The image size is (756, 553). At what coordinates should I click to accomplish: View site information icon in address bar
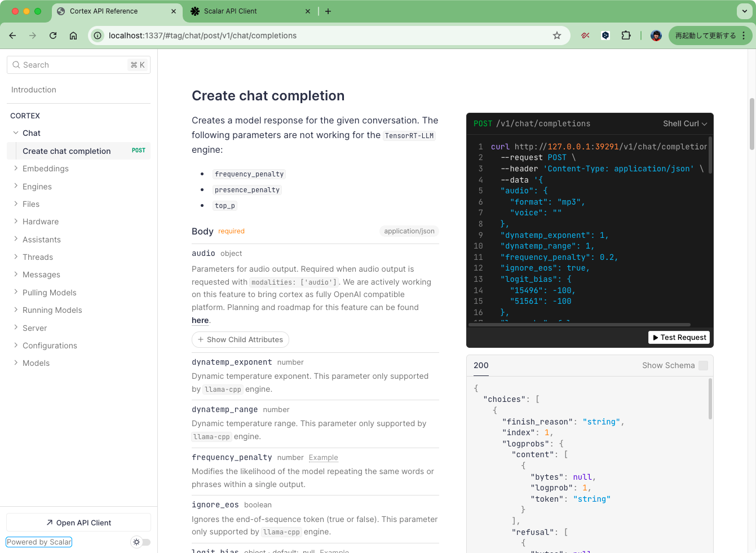click(x=98, y=36)
